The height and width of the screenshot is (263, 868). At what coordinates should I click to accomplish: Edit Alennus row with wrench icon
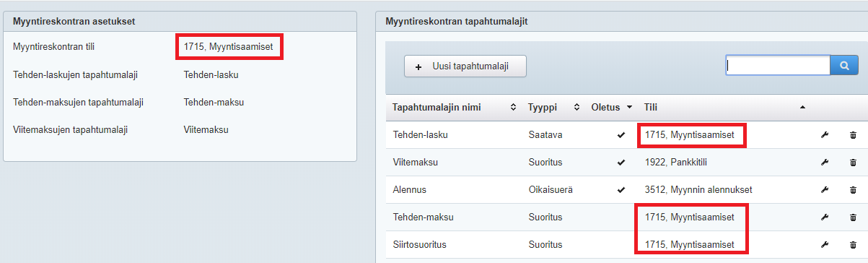(825, 190)
